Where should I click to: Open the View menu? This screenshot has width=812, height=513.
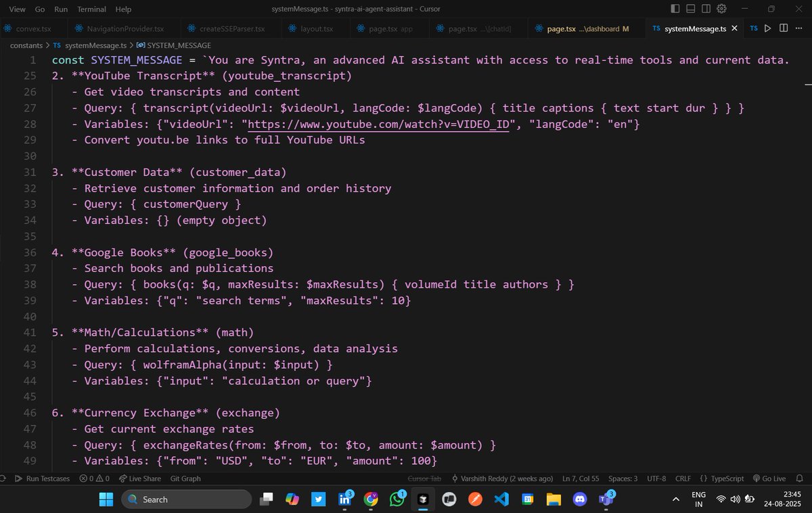[18, 9]
